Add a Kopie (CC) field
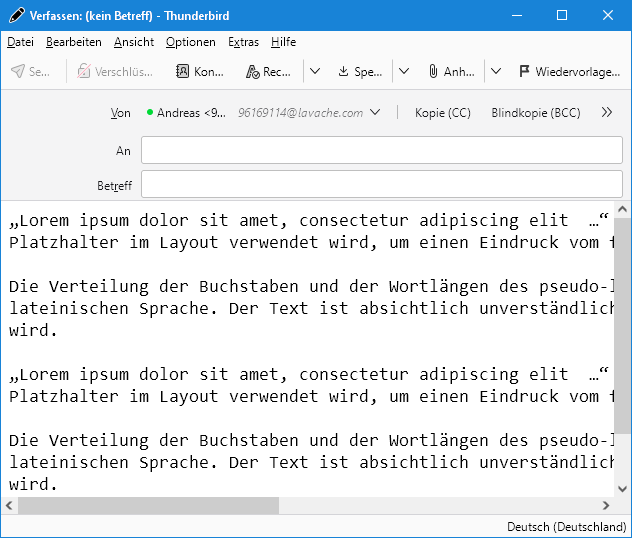The height and width of the screenshot is (538, 632). 442,113
